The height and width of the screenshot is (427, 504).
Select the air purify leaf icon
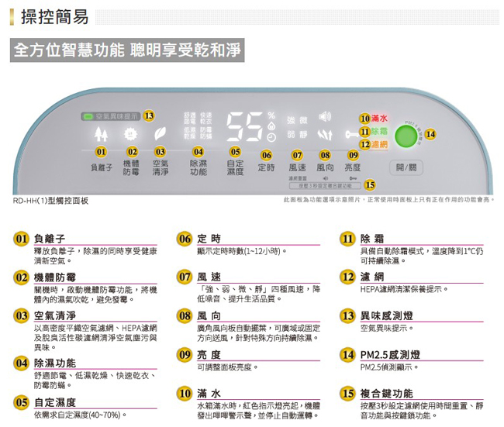(x=161, y=133)
